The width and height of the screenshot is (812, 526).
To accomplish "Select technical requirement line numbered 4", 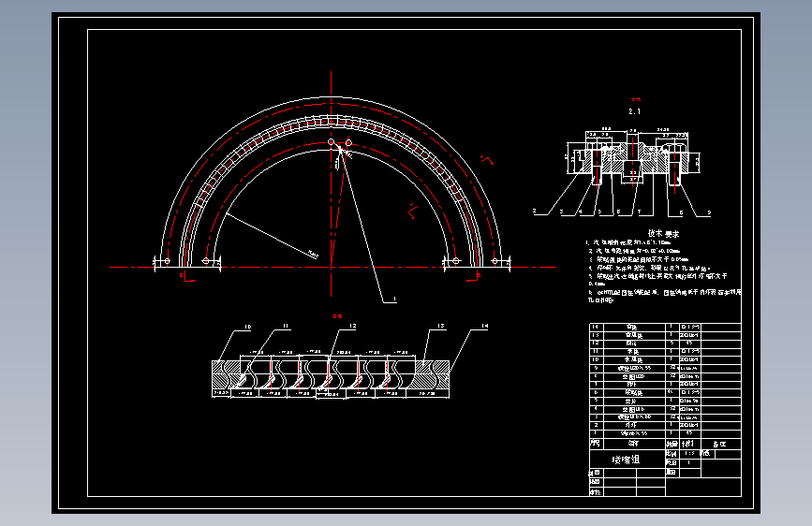I will click(650, 268).
